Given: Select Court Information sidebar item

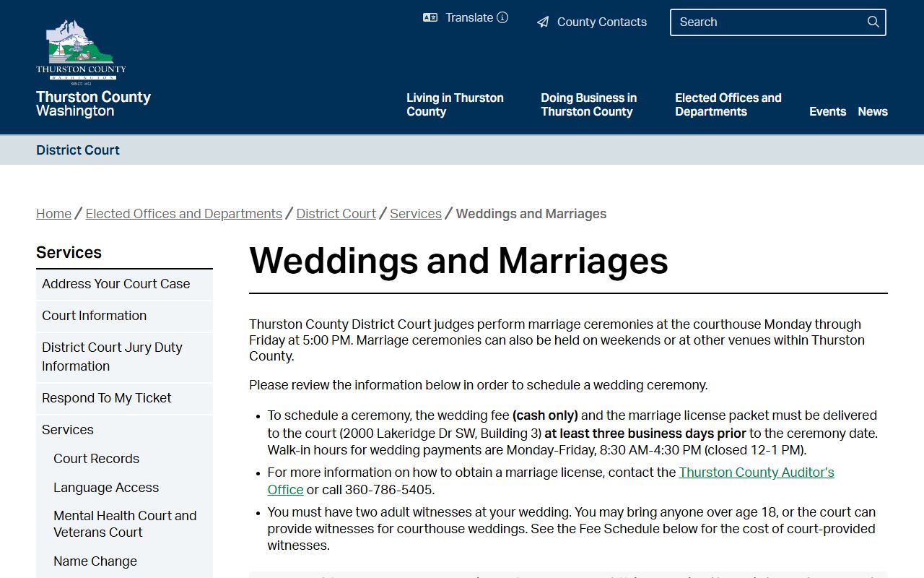Looking at the screenshot, I should 124,316.
